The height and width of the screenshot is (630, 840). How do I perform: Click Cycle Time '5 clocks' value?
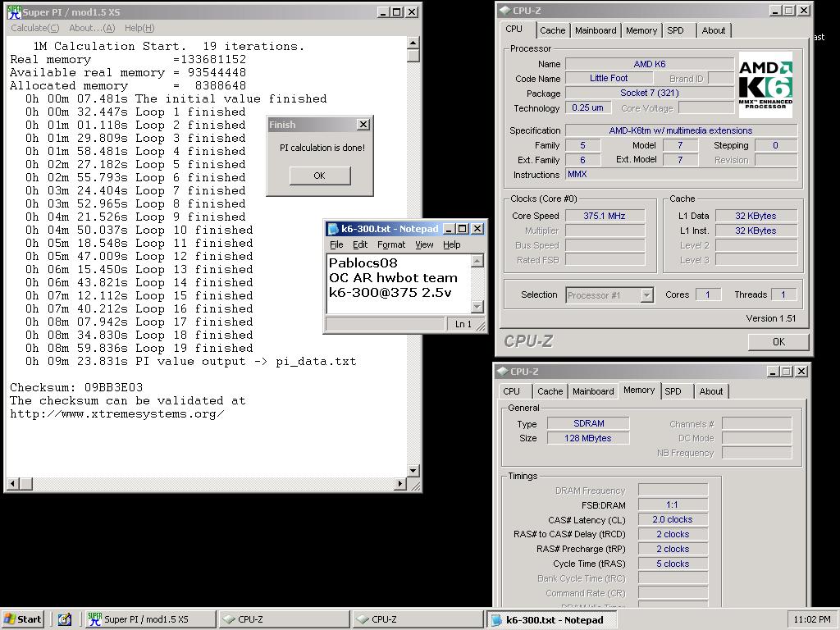(x=673, y=564)
